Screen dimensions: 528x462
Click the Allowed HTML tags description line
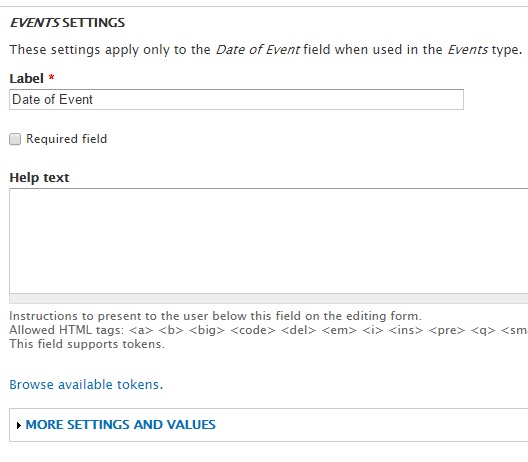pos(268,330)
